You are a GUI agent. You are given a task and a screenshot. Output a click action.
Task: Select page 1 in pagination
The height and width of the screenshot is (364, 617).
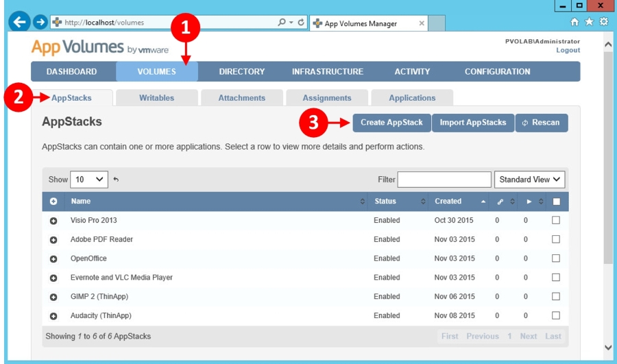click(509, 337)
